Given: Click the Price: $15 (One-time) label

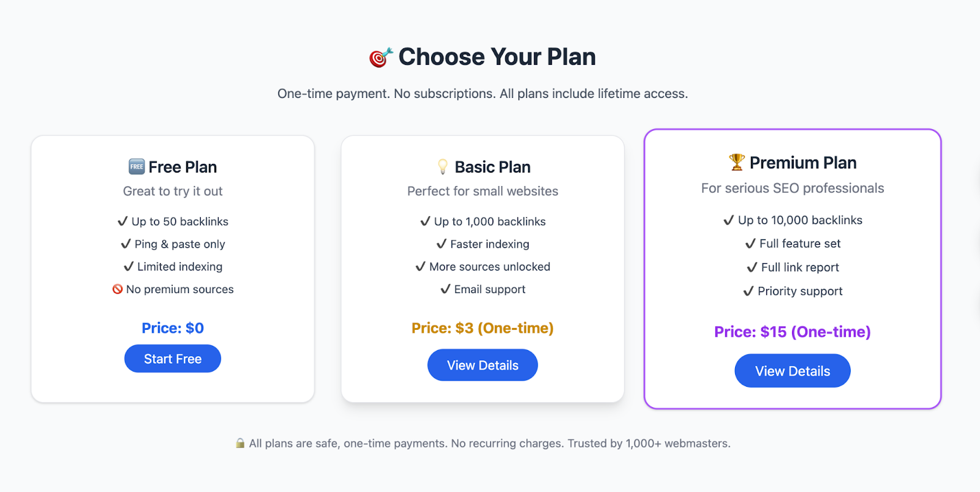Looking at the screenshot, I should point(793,332).
